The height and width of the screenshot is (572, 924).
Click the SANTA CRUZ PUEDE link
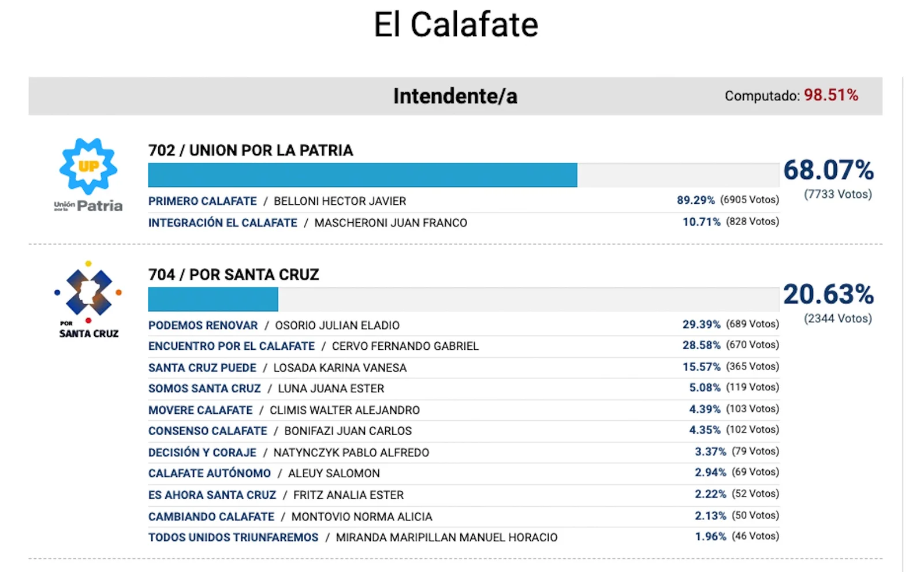click(x=202, y=368)
